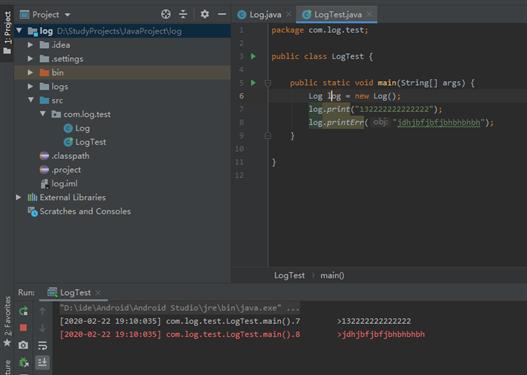Click the locate/scroll-from-source target icon

(166, 14)
